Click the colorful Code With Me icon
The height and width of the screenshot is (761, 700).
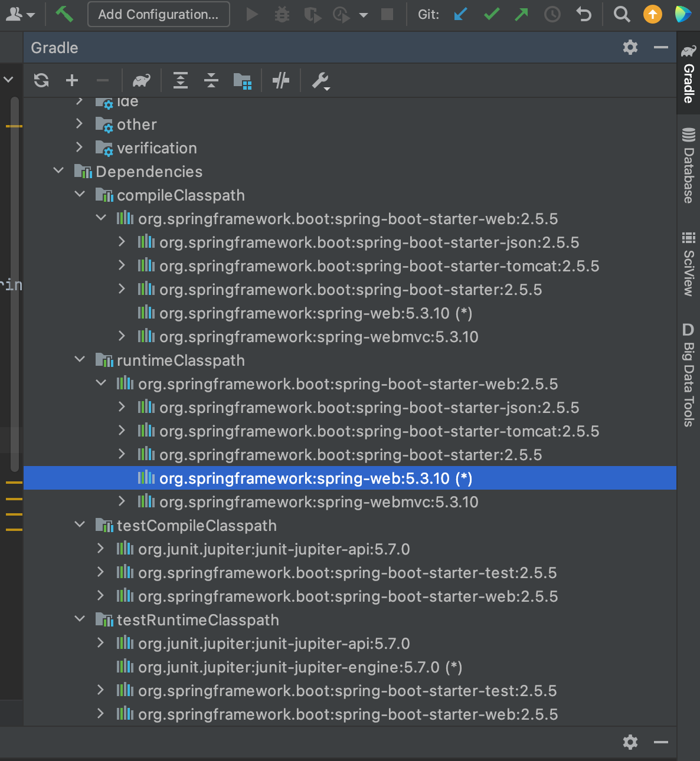tap(683, 14)
